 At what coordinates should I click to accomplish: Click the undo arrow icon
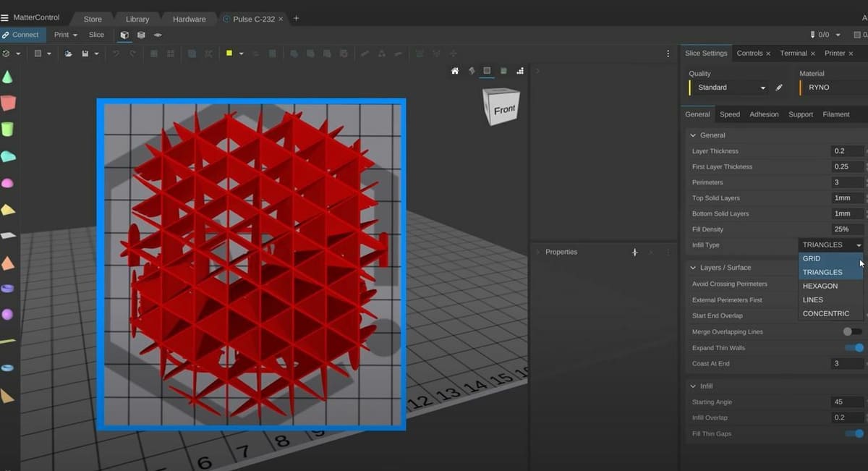coord(115,54)
